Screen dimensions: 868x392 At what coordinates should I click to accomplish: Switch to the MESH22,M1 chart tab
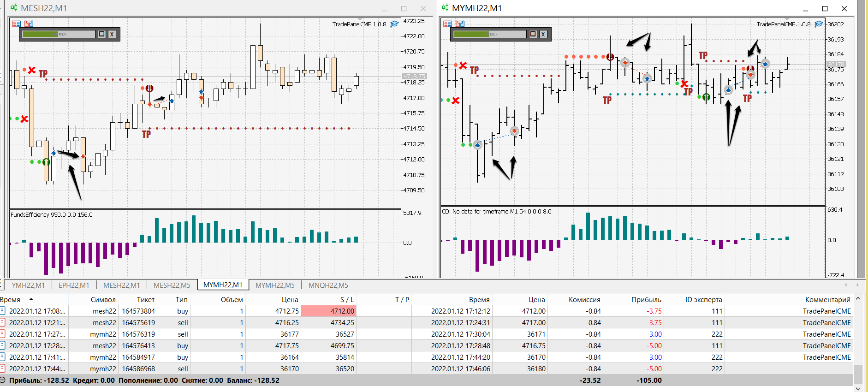[121, 285]
